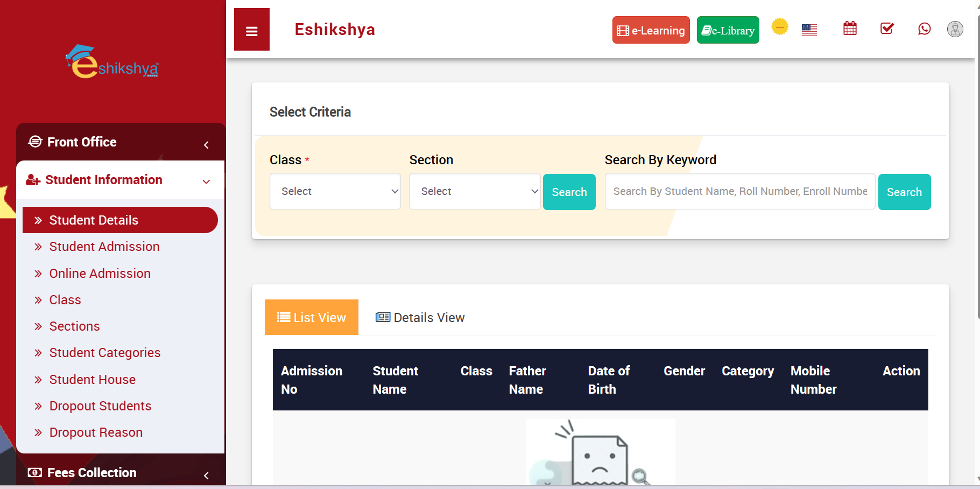980x489 pixels.
Task: Open Dropout Students sidebar link
Action: click(x=100, y=406)
